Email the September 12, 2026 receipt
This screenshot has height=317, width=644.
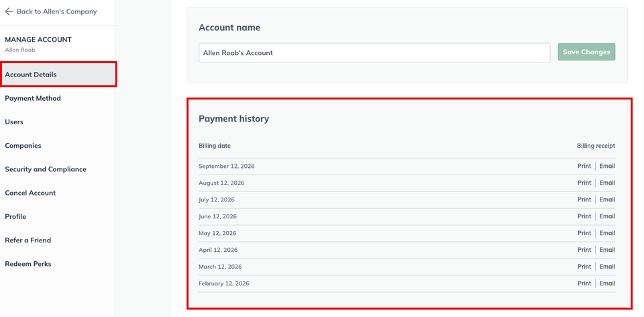tap(607, 166)
